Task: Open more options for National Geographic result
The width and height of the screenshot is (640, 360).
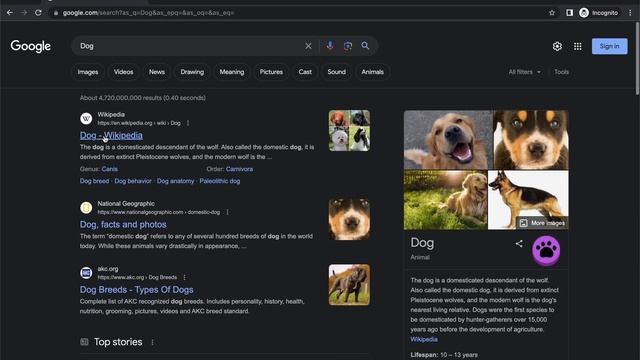Action: point(227,212)
